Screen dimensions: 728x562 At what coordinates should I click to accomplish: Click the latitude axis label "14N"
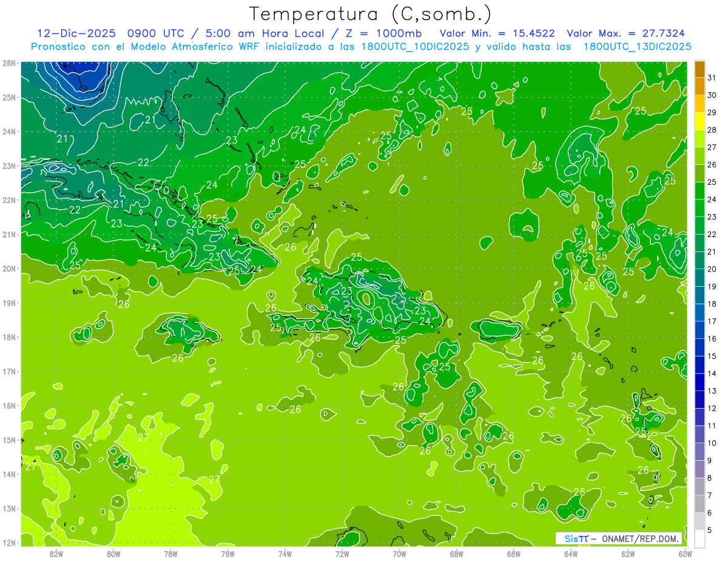(8, 474)
